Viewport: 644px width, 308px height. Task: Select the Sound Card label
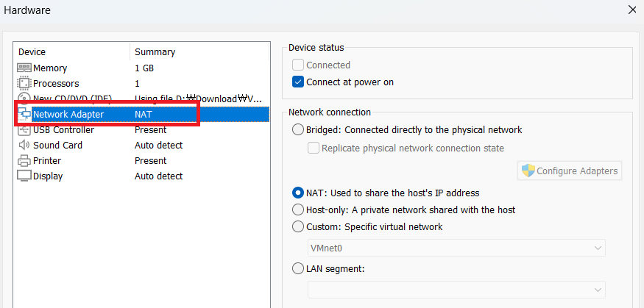point(58,146)
